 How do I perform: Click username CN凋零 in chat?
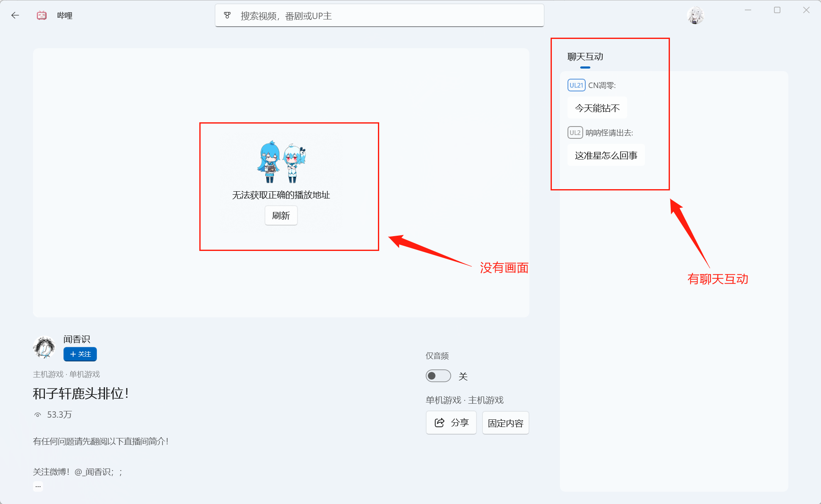tap(602, 85)
